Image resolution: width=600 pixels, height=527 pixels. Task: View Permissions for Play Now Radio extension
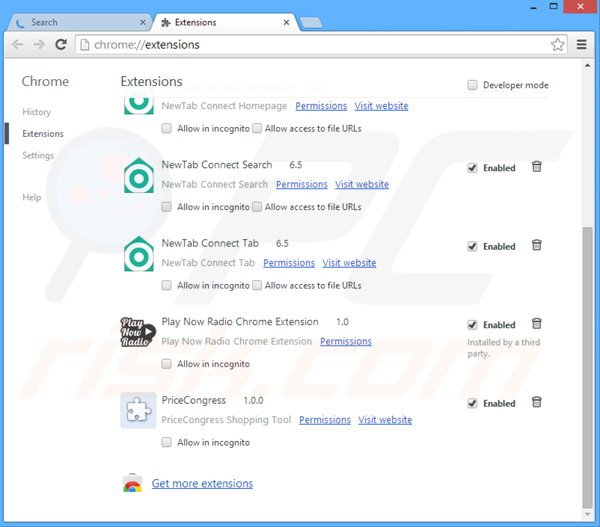pyautogui.click(x=346, y=341)
